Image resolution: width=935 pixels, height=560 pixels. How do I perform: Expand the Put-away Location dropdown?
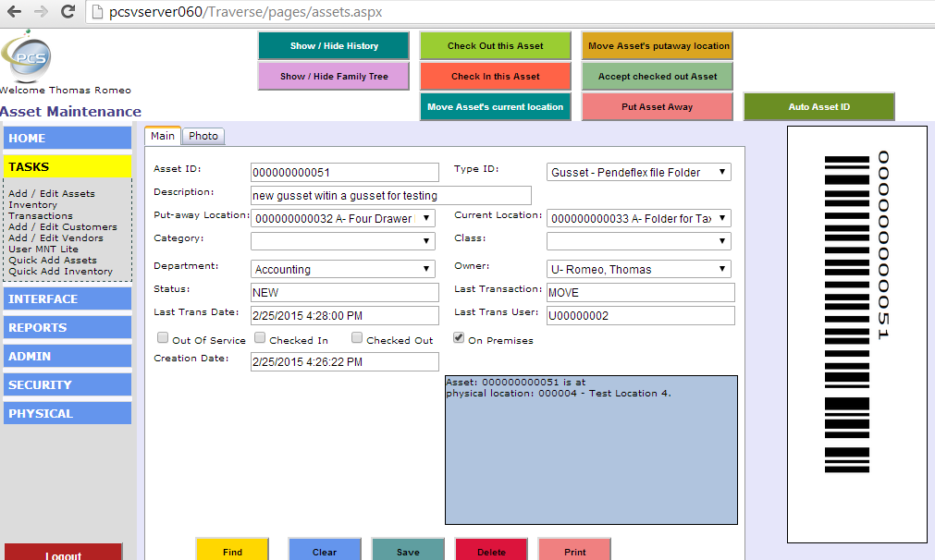click(343, 218)
